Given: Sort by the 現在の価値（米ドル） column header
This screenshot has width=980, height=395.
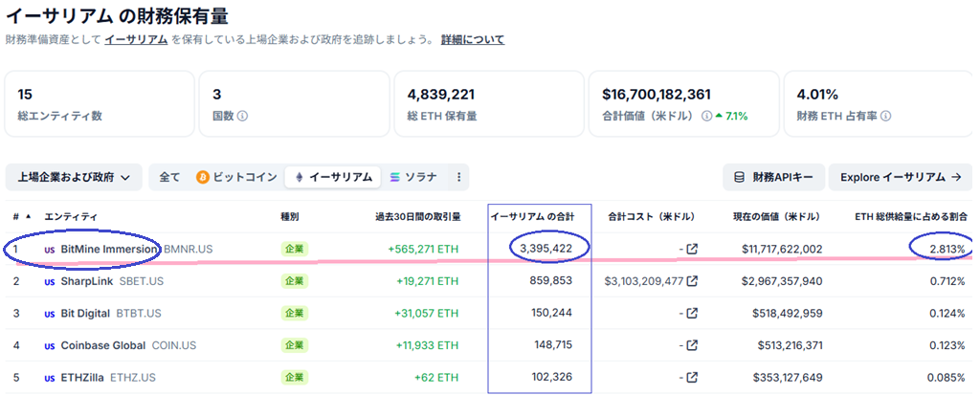Looking at the screenshot, I should (777, 217).
